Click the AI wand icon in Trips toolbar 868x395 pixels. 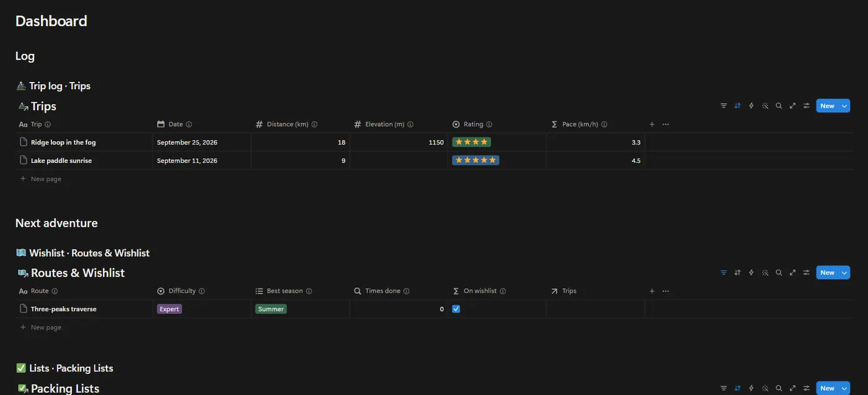[765, 106]
